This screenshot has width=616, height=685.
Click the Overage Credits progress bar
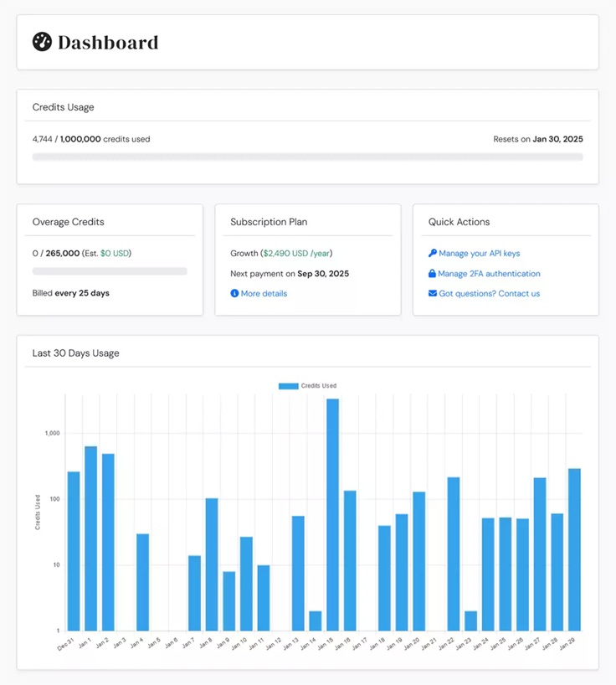click(110, 271)
